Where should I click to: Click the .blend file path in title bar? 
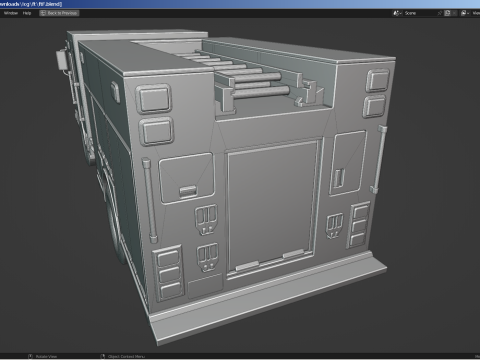tap(31, 4)
